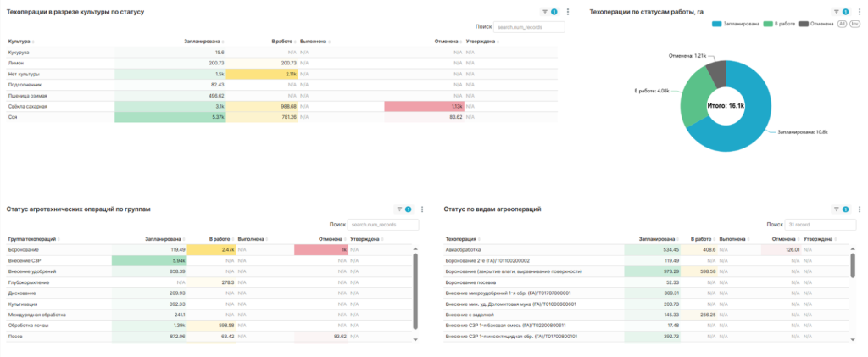
Task: Sort groups table by 'Запланирована' column header
Action: coord(165,240)
